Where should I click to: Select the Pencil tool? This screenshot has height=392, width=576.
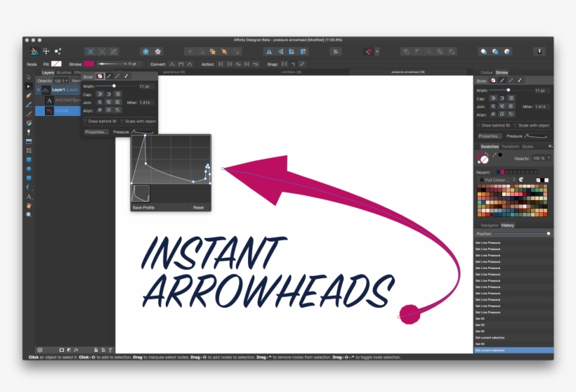tap(29, 105)
